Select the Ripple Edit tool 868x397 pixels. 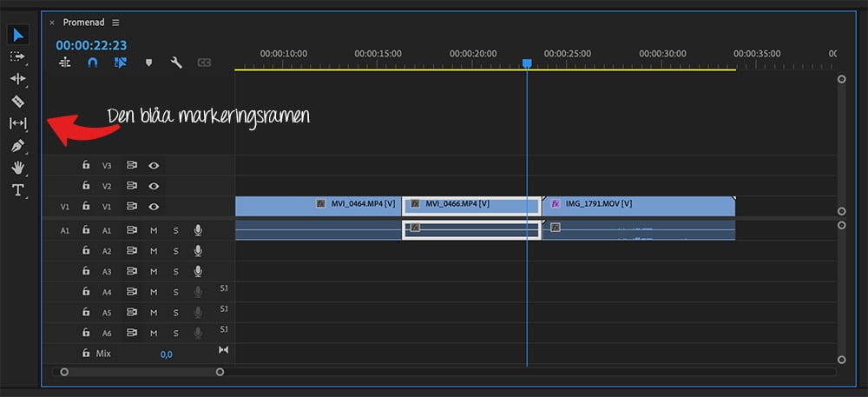click(18, 79)
